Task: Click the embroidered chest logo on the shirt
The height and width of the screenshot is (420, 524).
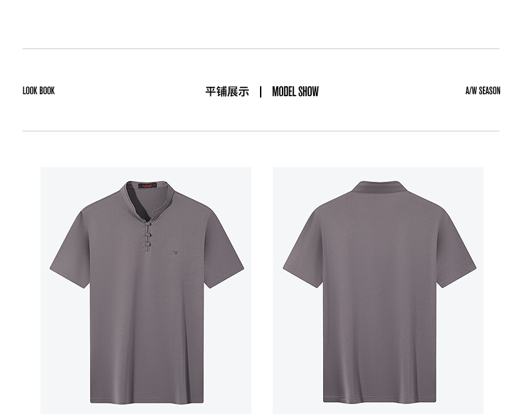Action: tap(175, 253)
